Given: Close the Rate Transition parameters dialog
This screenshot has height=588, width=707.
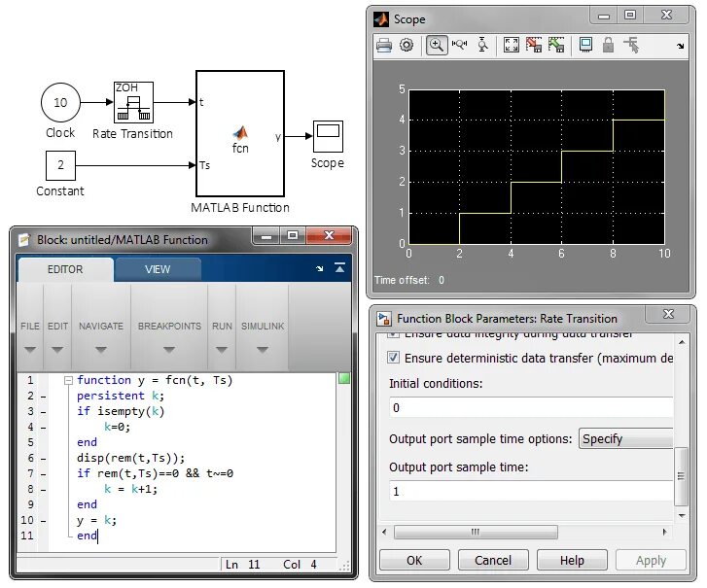Looking at the screenshot, I should (x=668, y=314).
